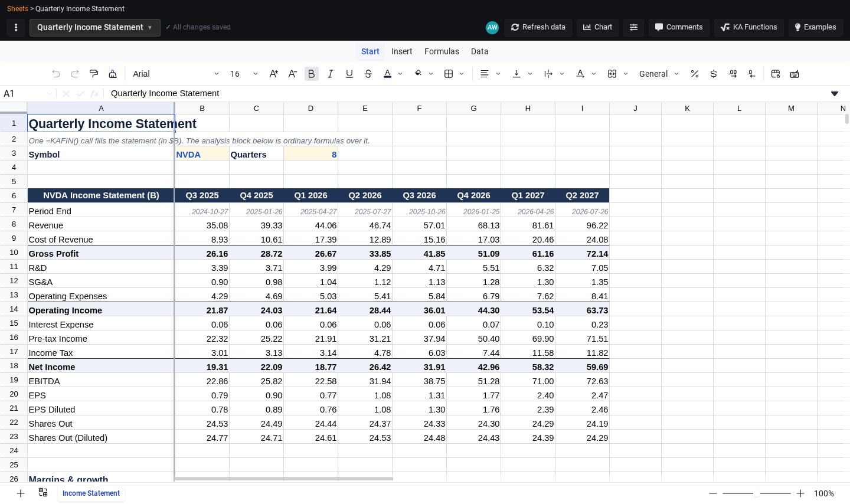Select column J header

pyautogui.click(x=635, y=108)
